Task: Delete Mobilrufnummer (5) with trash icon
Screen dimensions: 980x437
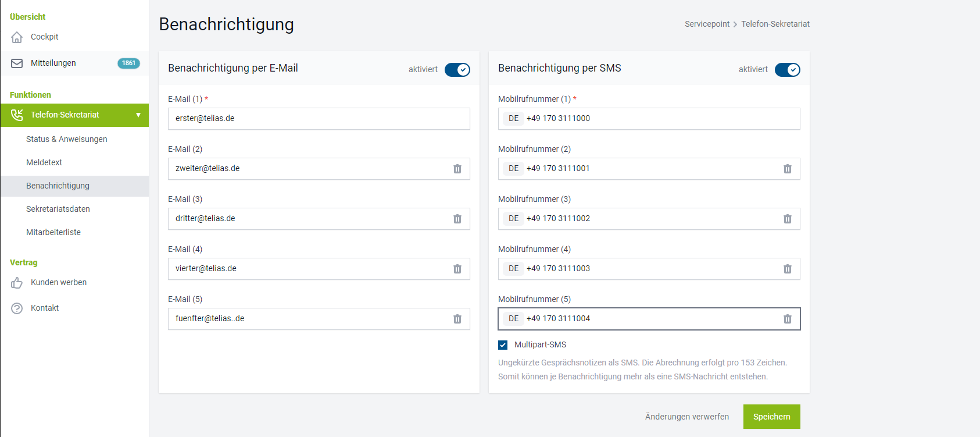Action: coord(788,319)
